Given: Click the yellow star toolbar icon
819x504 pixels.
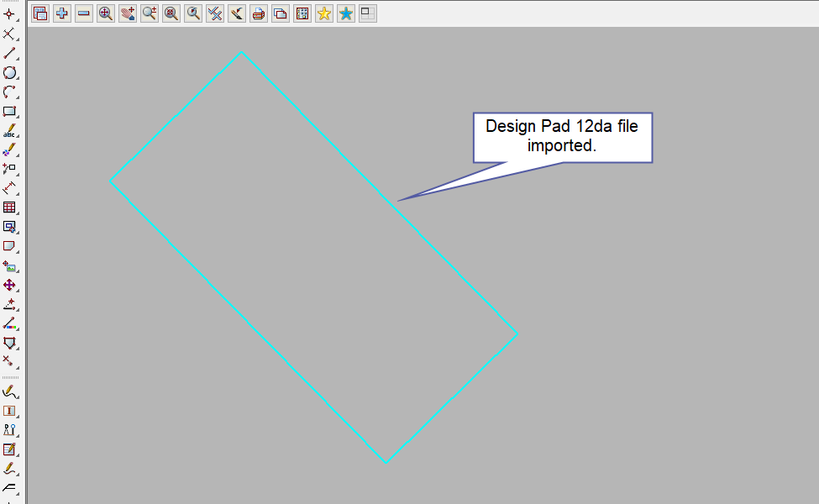Looking at the screenshot, I should click(x=324, y=13).
